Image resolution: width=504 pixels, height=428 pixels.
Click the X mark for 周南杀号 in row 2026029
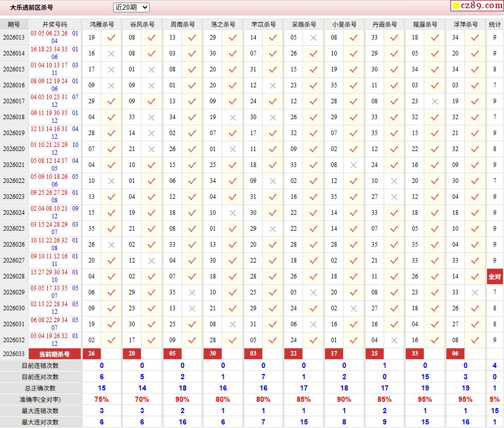pyautogui.click(x=192, y=292)
